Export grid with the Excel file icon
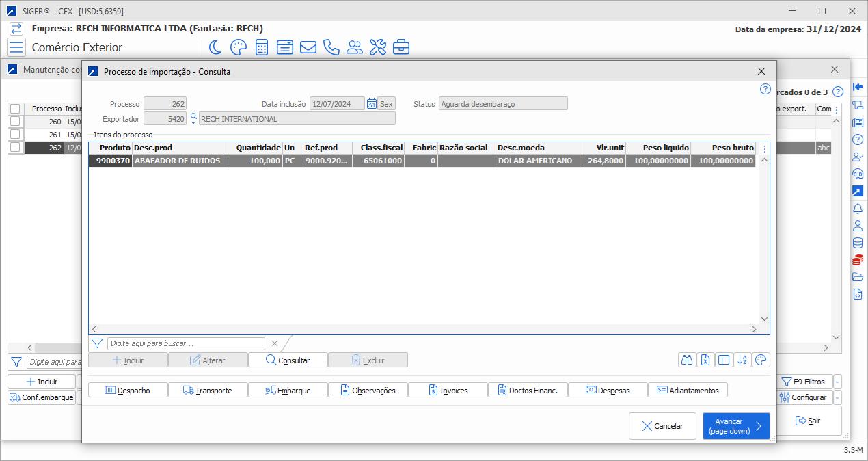The image size is (868, 461). [x=705, y=360]
